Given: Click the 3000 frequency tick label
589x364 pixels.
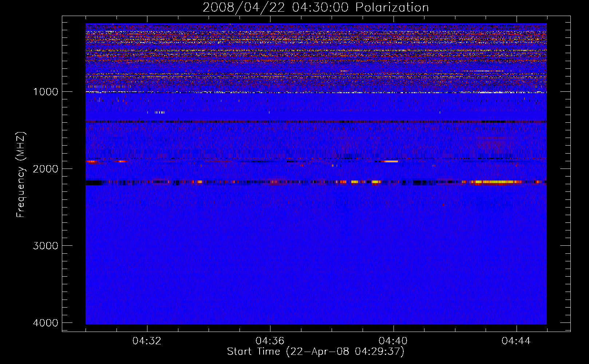Looking at the screenshot, I should click(46, 246).
